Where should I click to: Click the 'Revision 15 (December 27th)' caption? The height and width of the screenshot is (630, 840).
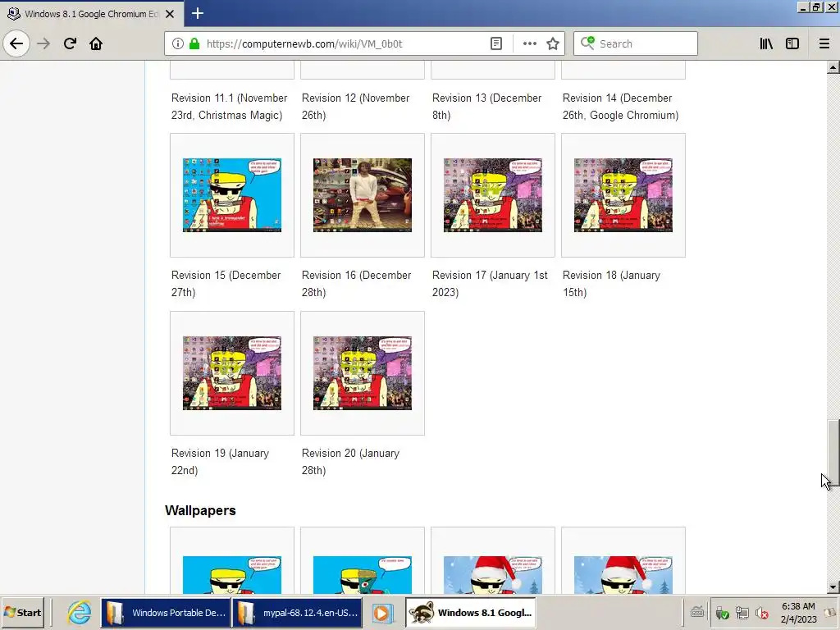point(226,283)
